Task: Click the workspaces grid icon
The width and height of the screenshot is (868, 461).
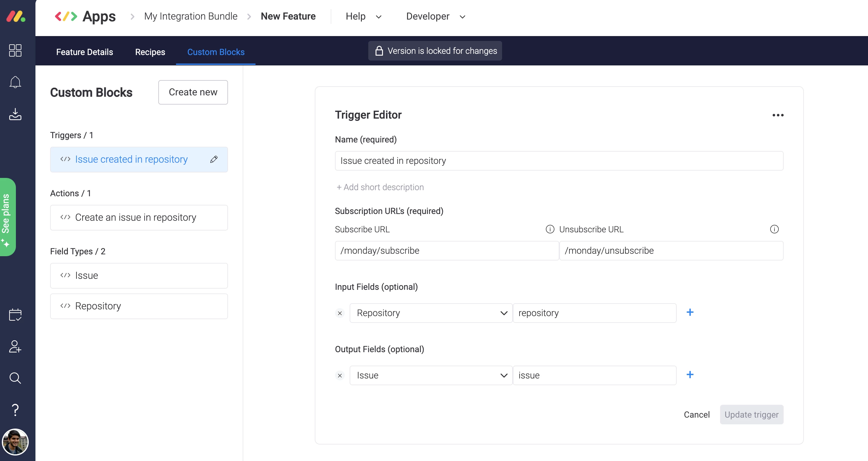Action: pos(15,50)
